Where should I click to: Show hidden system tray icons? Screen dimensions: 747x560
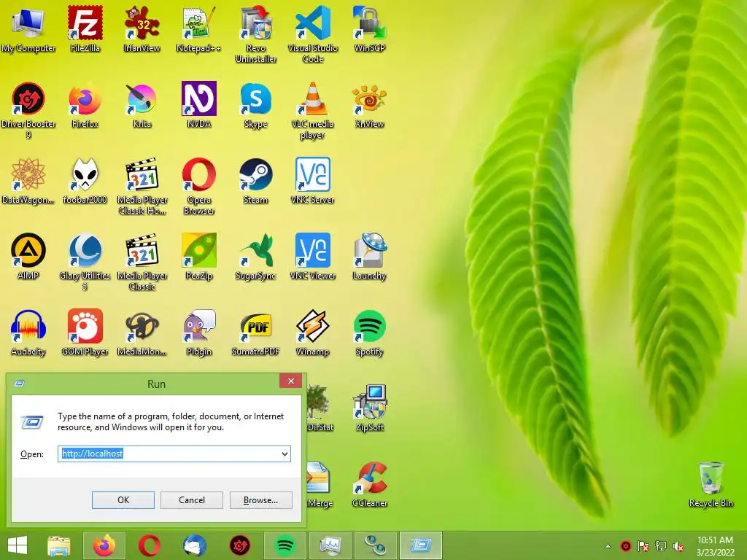[x=608, y=546]
